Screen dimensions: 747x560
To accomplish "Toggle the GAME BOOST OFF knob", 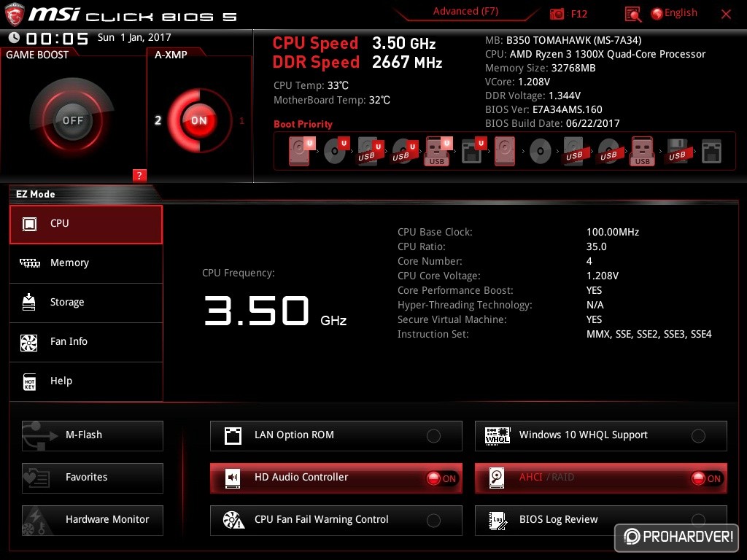I will point(72,120).
